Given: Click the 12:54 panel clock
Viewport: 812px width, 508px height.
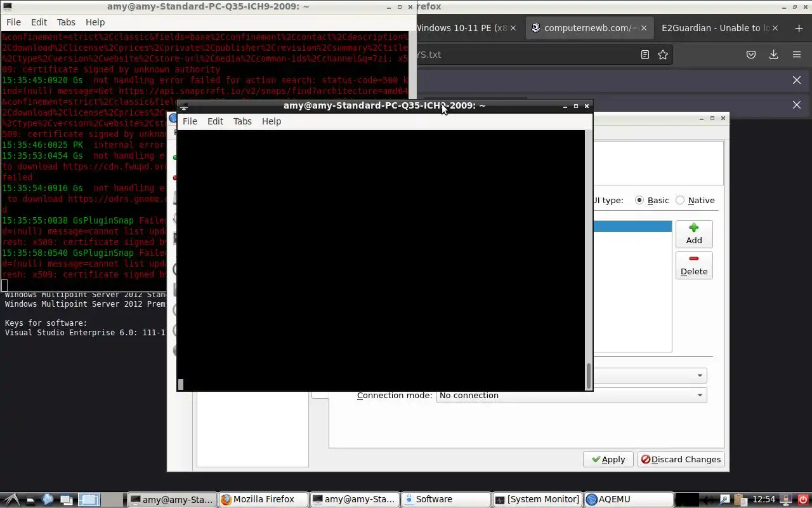Looking at the screenshot, I should click(764, 500).
